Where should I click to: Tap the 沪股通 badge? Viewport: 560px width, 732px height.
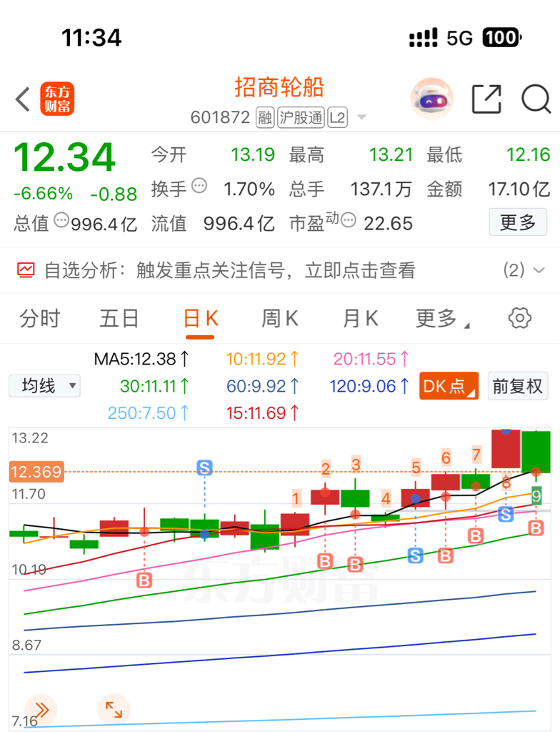click(301, 118)
